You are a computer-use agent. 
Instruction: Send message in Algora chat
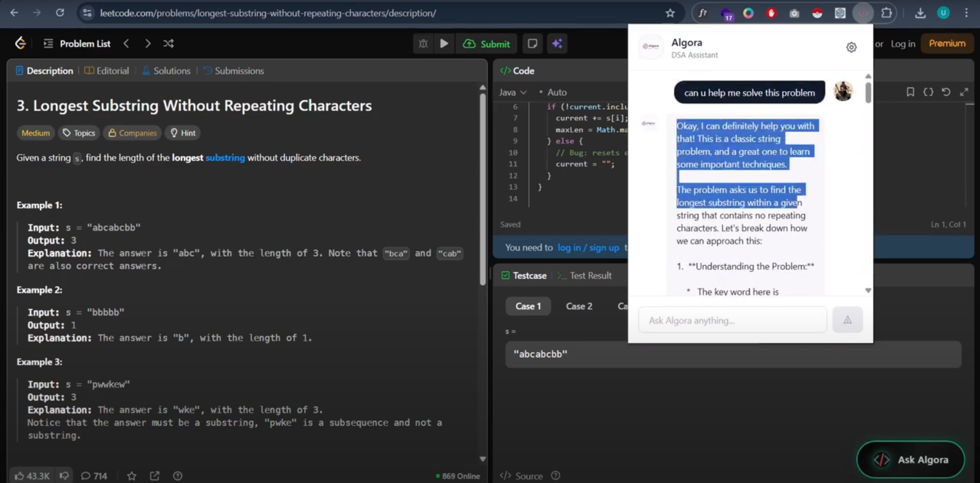pyautogui.click(x=847, y=320)
